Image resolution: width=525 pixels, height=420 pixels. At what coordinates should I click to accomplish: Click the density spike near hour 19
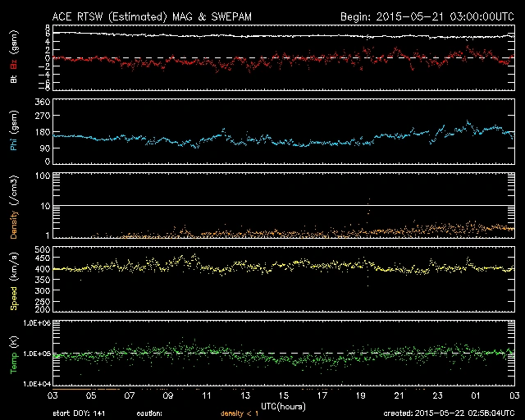[369, 205]
